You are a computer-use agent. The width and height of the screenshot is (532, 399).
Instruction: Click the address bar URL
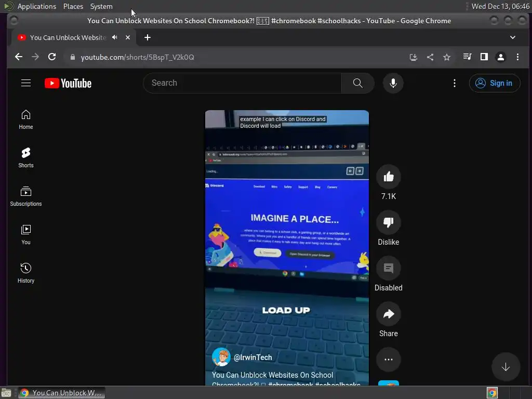pos(137,57)
